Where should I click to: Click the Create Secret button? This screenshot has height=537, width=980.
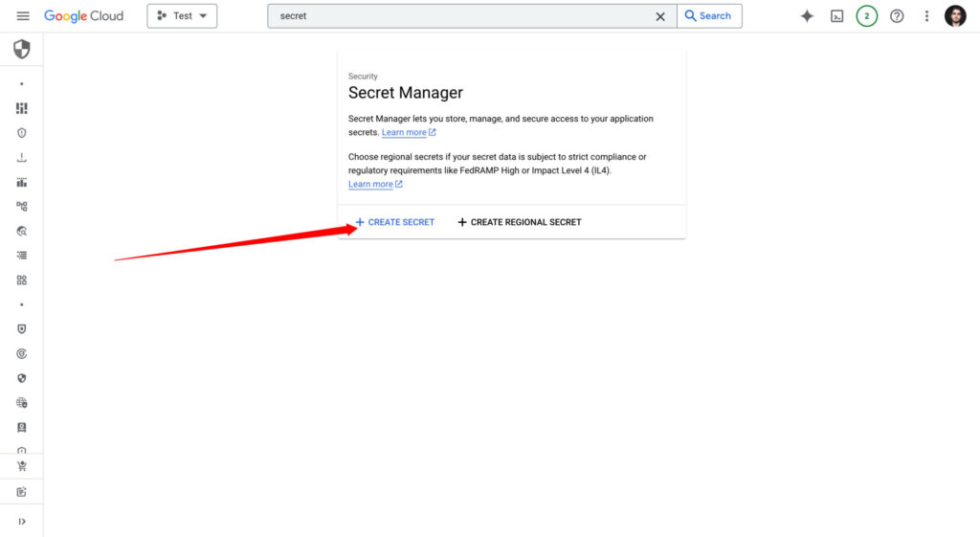[394, 222]
